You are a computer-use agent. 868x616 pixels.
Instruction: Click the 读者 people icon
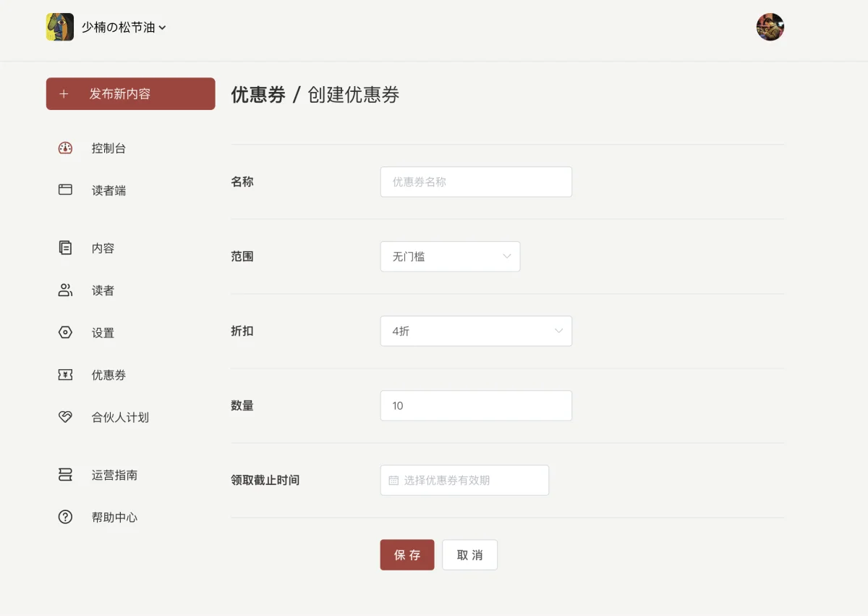click(x=65, y=290)
